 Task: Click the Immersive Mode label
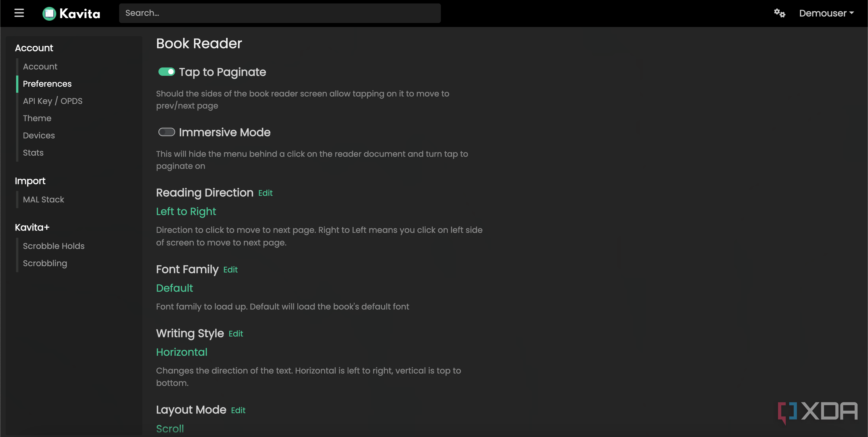[x=225, y=132]
